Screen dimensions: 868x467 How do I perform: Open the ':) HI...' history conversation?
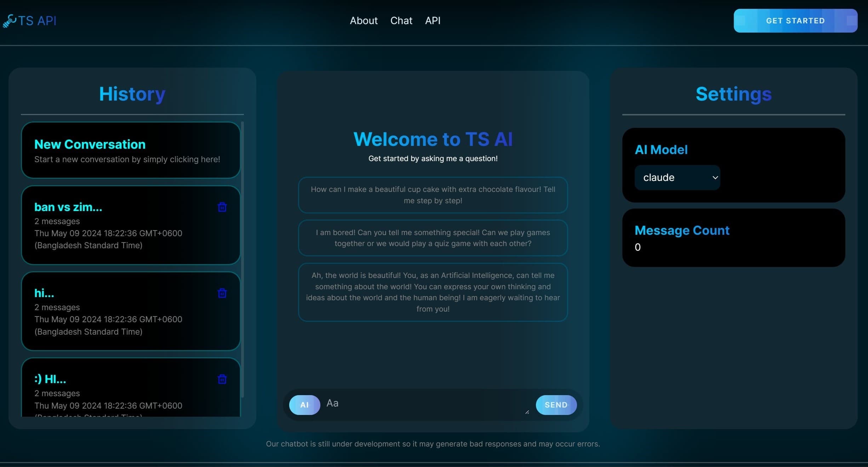[131, 387]
